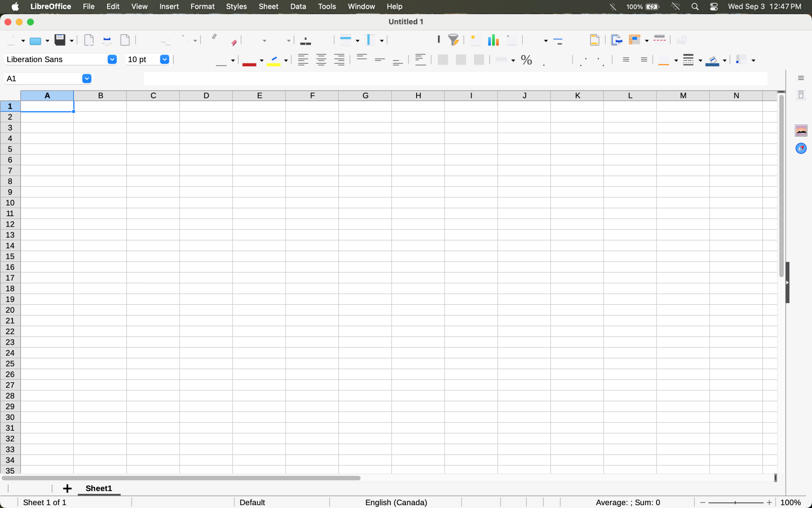Click the pink Clear Direct Formatting eraser
Screen dimensions: 812x508
click(234, 42)
